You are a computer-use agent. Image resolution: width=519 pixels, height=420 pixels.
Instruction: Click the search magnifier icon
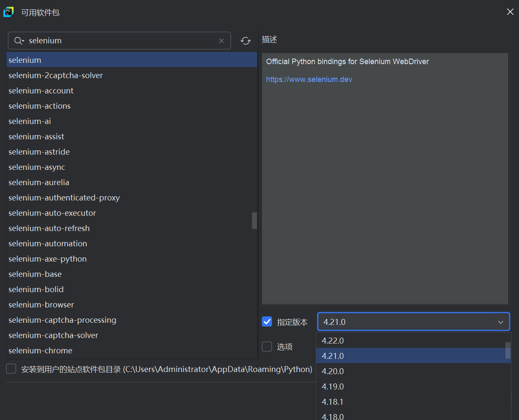pyautogui.click(x=19, y=41)
